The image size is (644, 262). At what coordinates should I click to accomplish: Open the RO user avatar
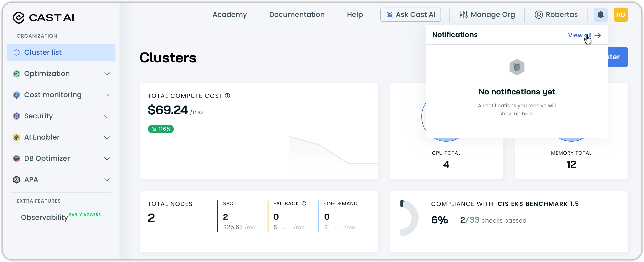[x=621, y=15]
